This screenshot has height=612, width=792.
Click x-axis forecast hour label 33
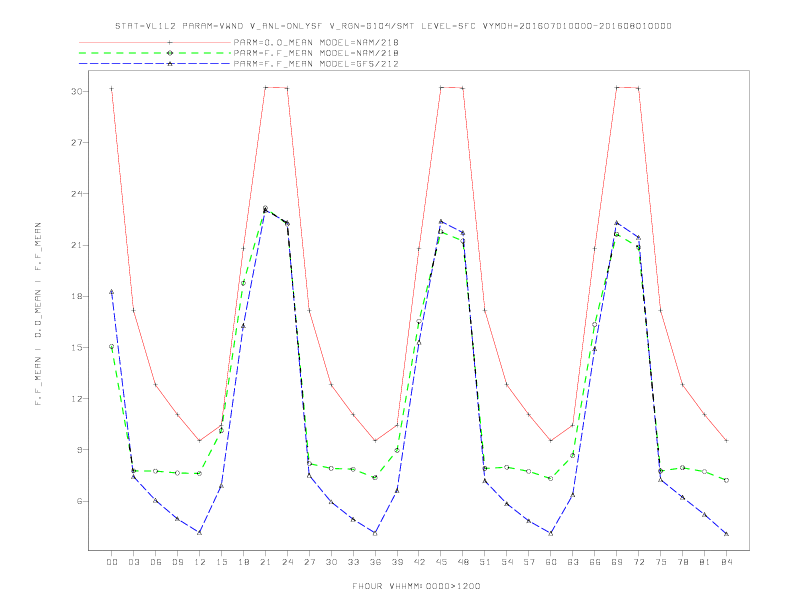coord(353,562)
